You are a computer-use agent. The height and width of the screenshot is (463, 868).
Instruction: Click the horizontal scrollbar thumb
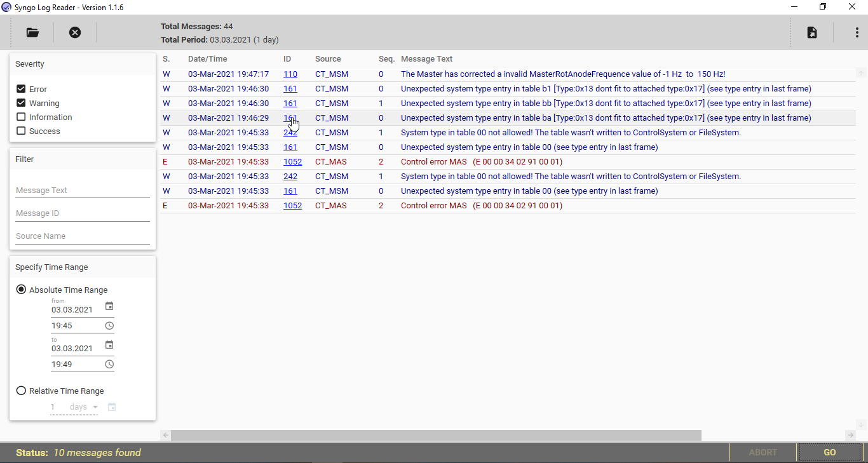point(436,435)
